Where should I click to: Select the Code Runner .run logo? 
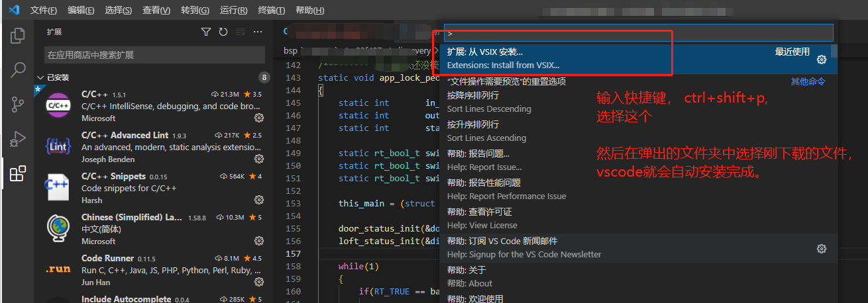tap(58, 270)
